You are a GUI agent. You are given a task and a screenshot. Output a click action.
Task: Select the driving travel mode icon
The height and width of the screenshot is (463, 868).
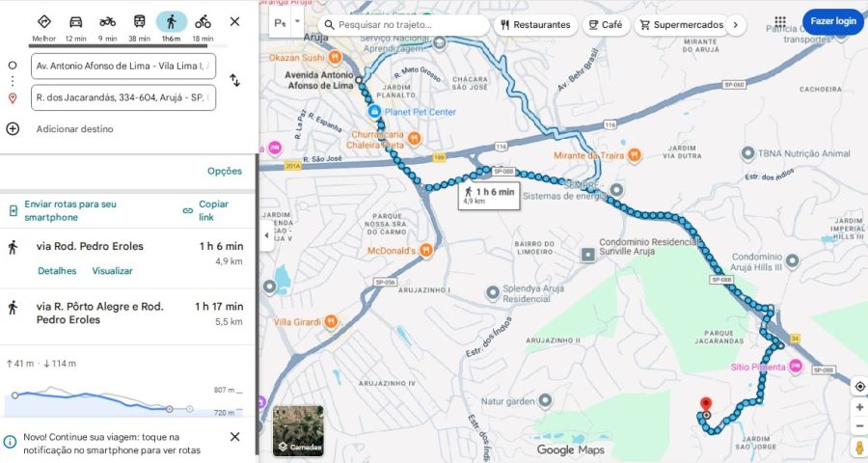coord(75,22)
